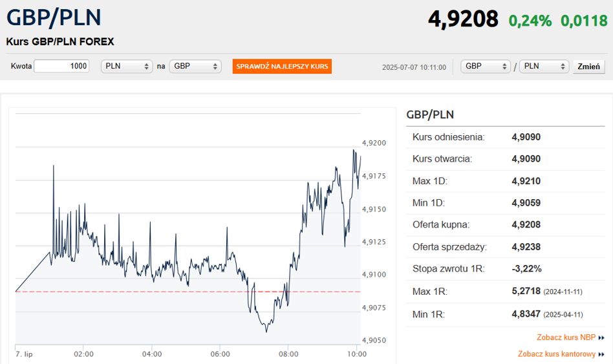This screenshot has width=613, height=364.
Task: Click the 4,9100 price axis label
Action: [374, 275]
